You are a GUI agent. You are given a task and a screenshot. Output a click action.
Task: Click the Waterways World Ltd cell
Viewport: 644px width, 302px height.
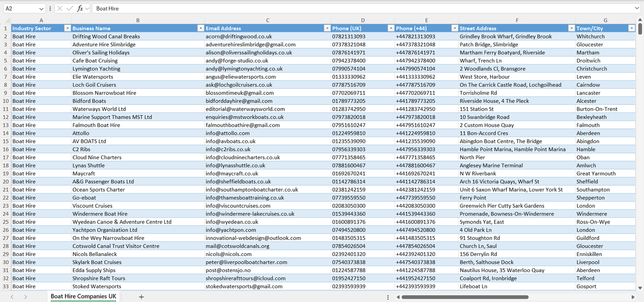(138, 109)
